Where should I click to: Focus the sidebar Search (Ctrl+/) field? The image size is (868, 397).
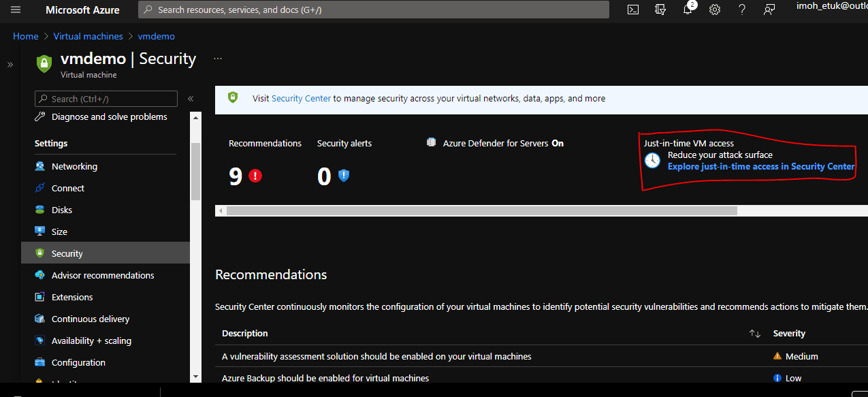(106, 99)
